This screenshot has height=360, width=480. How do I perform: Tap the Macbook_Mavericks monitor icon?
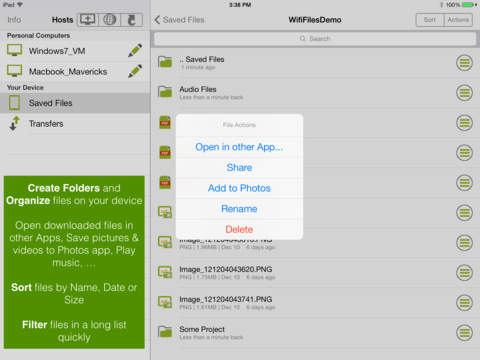[x=14, y=71]
